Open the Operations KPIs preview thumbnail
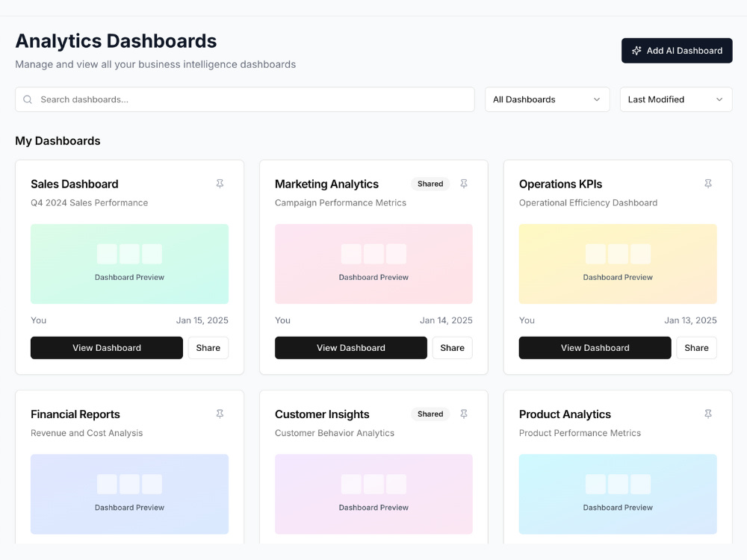 [618, 264]
